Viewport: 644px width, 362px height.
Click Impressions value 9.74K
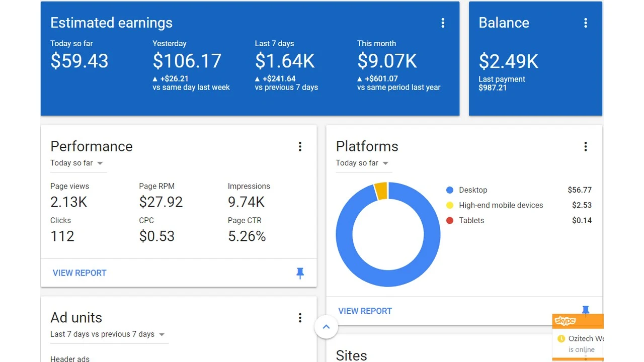click(x=246, y=202)
